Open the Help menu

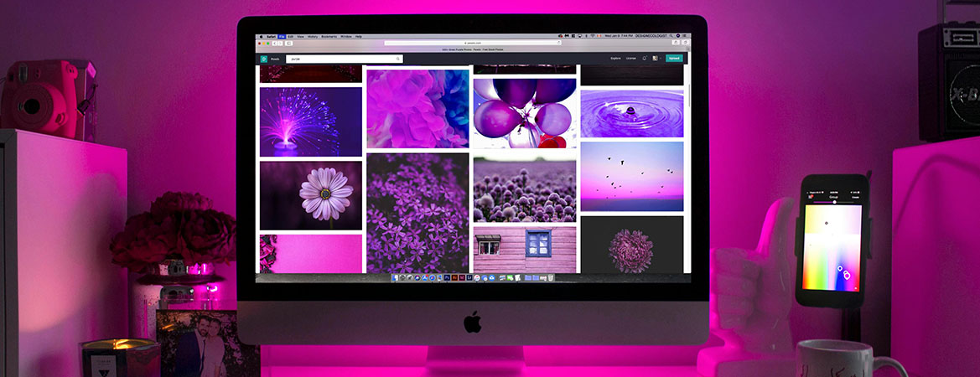point(359,37)
